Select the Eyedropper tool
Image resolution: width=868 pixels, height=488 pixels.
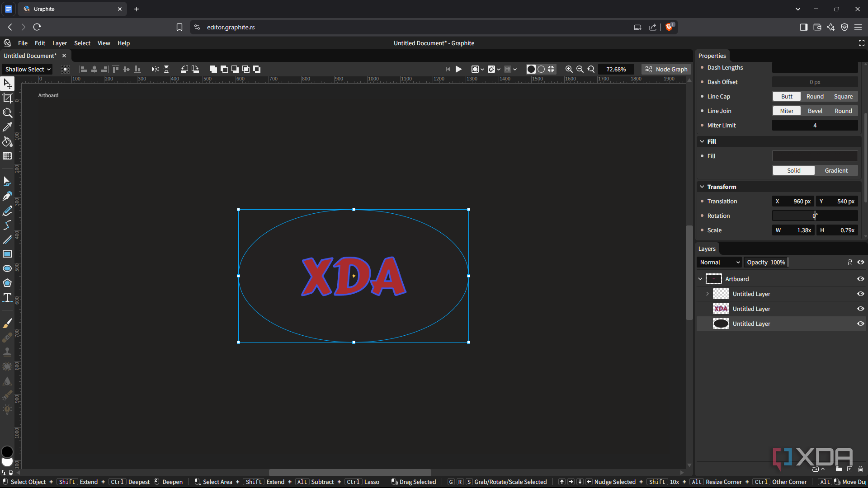7,127
